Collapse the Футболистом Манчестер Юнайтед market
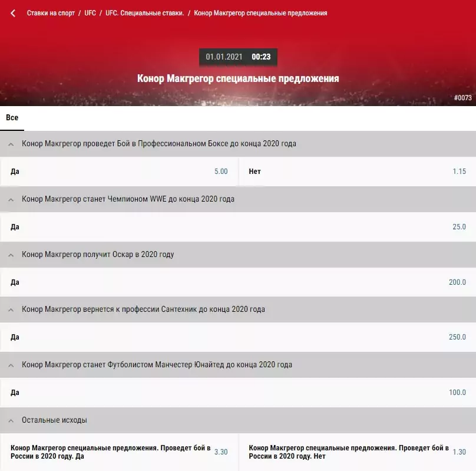Screen dimensions: 476x471 [238, 365]
